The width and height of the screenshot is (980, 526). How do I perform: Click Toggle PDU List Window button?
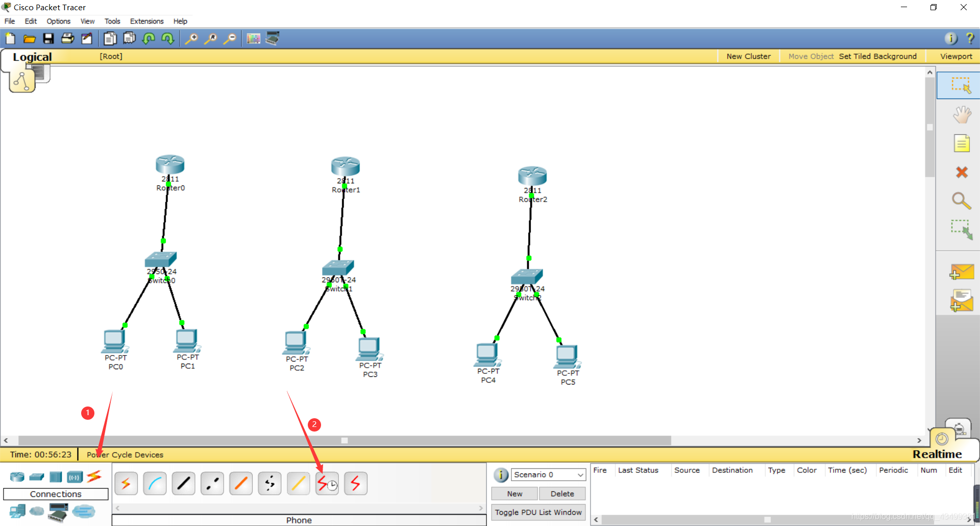pyautogui.click(x=538, y=512)
